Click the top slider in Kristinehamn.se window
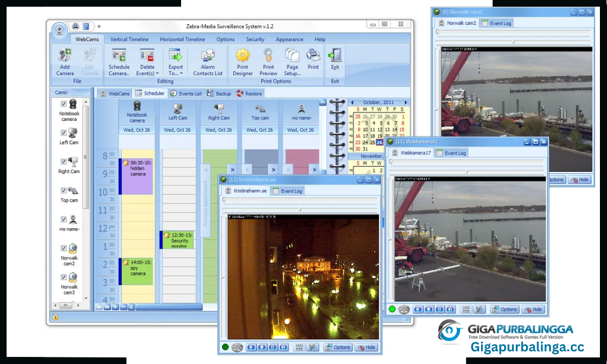Image resolution: width=607 pixels, height=364 pixels. 300,200
